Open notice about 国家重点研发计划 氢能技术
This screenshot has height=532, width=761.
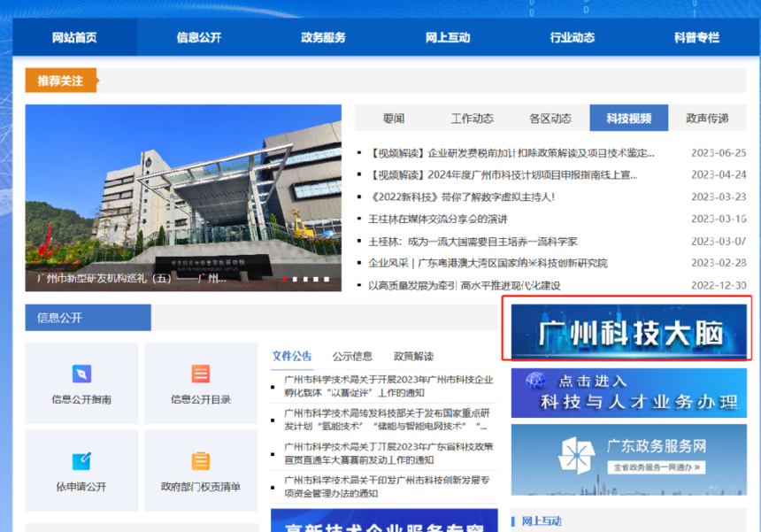(x=388, y=420)
